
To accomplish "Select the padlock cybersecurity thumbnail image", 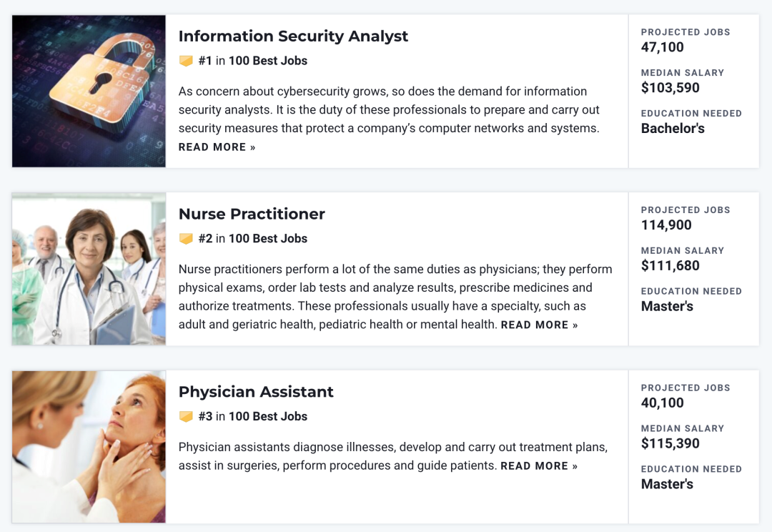I will pos(89,91).
